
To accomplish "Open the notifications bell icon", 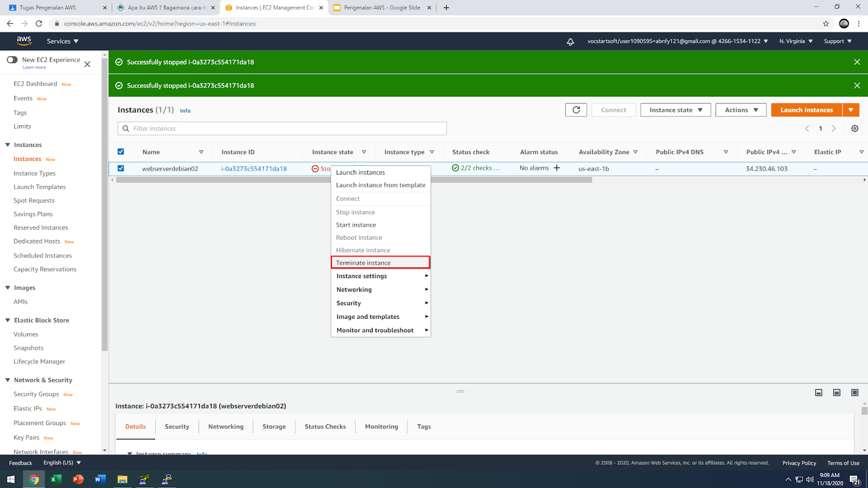I will tap(570, 42).
